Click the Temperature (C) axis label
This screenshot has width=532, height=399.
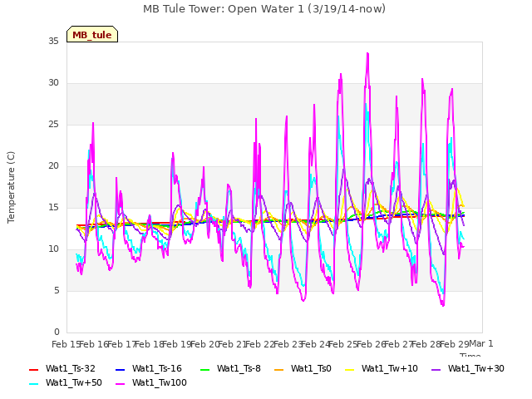(x=11, y=187)
